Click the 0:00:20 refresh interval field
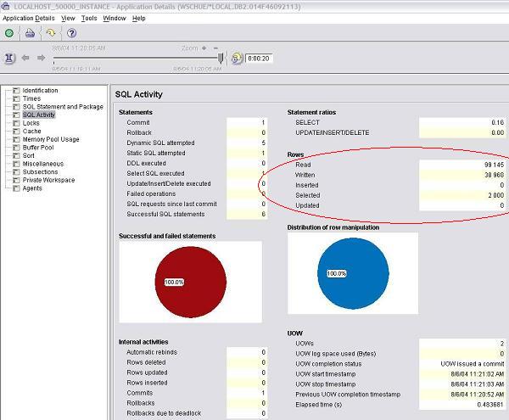 (258, 59)
